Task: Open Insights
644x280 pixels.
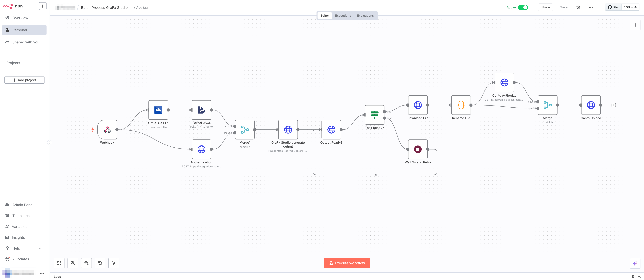Action: [x=24, y=238]
